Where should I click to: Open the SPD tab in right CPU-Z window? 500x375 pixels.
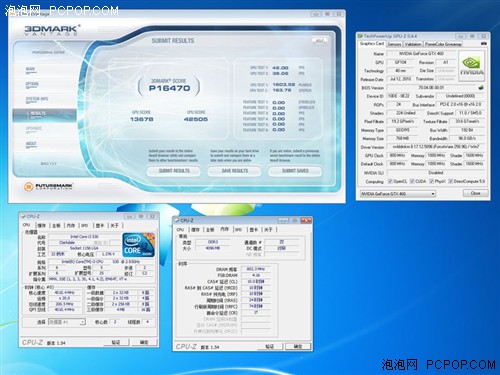coord(239,230)
